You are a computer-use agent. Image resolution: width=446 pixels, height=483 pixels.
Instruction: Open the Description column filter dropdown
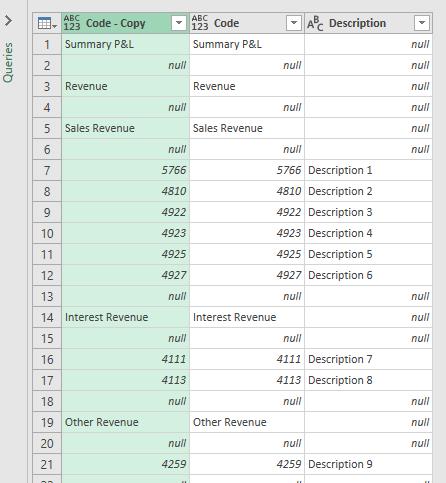pyautogui.click(x=422, y=23)
